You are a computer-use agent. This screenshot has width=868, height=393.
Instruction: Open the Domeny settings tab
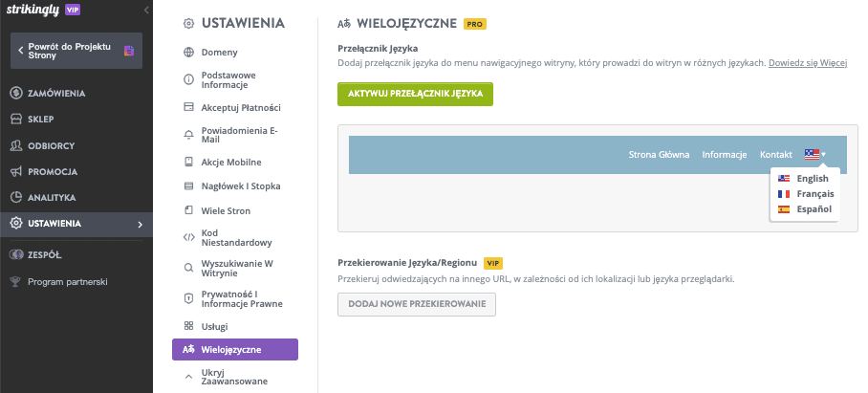(x=219, y=53)
